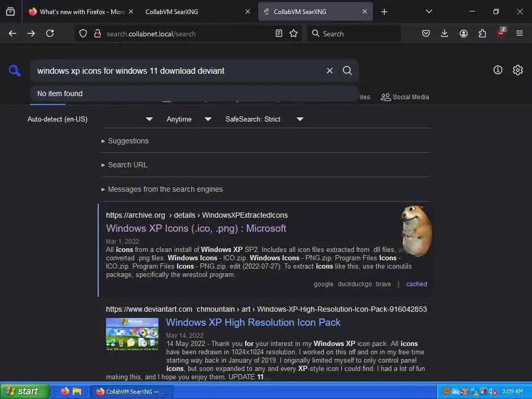The image size is (532, 399).
Task: Open the Windows start menu
Action: (x=24, y=391)
